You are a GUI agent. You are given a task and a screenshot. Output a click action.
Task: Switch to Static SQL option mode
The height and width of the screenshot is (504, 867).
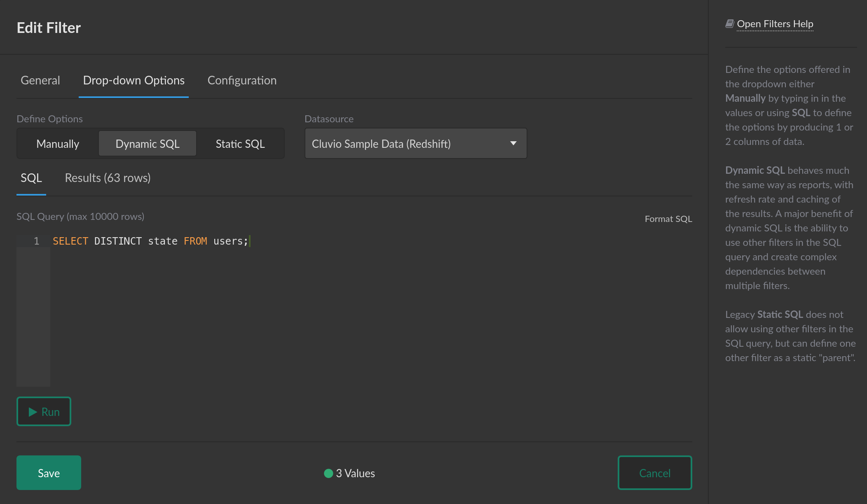tap(240, 144)
